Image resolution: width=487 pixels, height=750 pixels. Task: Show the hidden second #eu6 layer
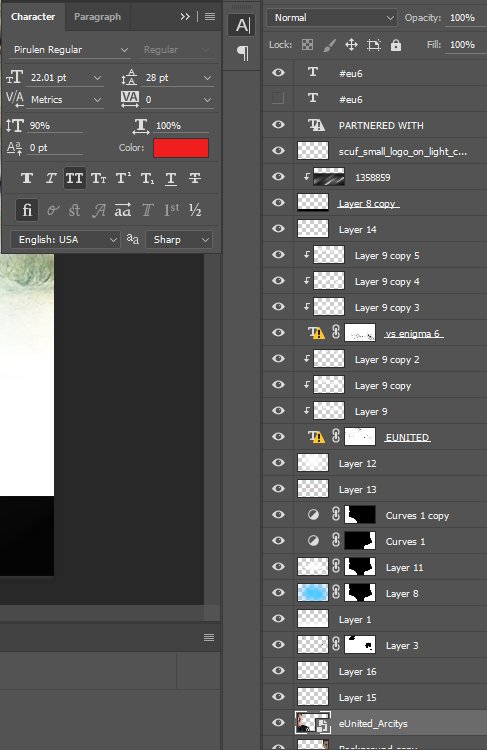click(x=278, y=98)
